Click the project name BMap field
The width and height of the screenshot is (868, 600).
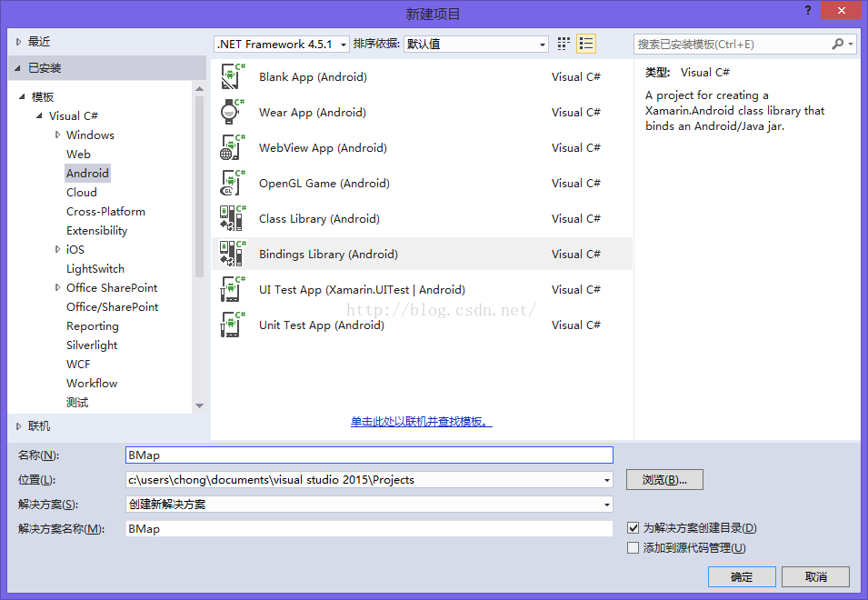pos(369,455)
